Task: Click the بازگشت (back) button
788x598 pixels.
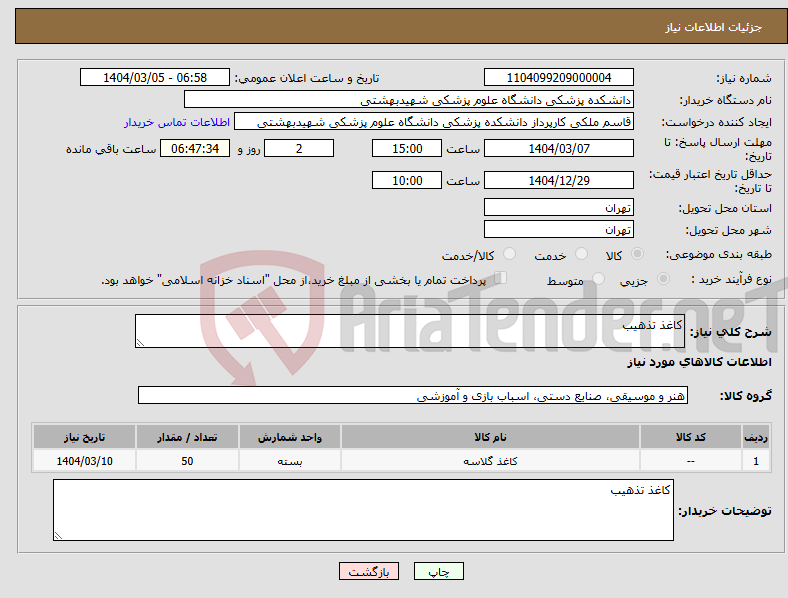Action: pos(369,571)
